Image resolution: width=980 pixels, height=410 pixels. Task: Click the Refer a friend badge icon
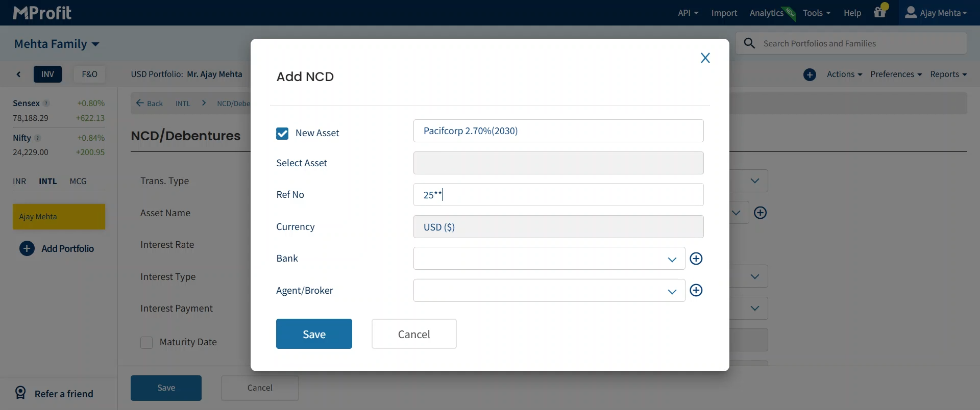coord(20,393)
